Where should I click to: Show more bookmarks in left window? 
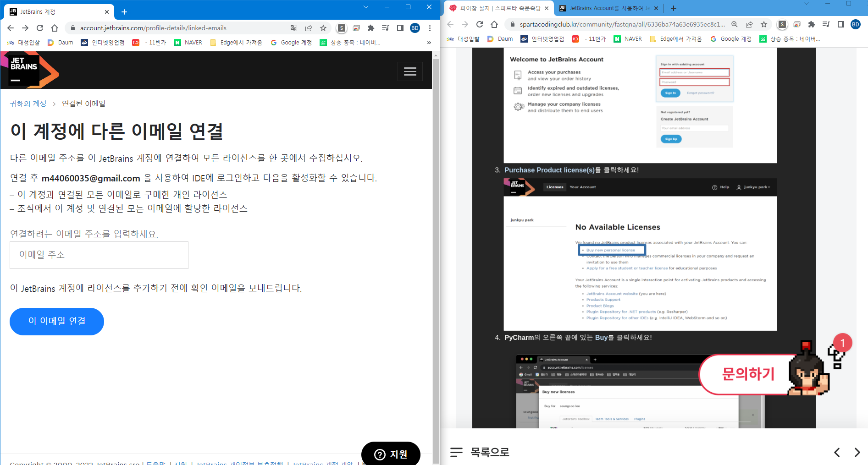(x=429, y=43)
